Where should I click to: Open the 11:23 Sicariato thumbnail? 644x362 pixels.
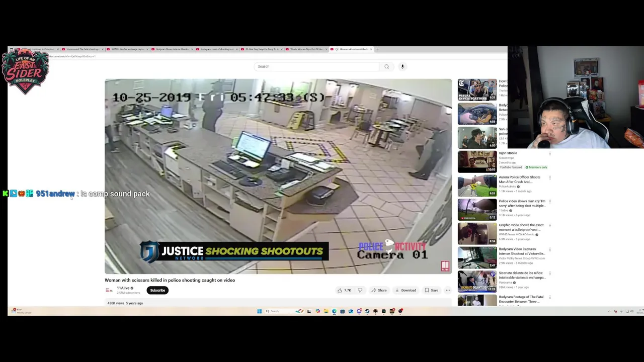[x=477, y=282]
